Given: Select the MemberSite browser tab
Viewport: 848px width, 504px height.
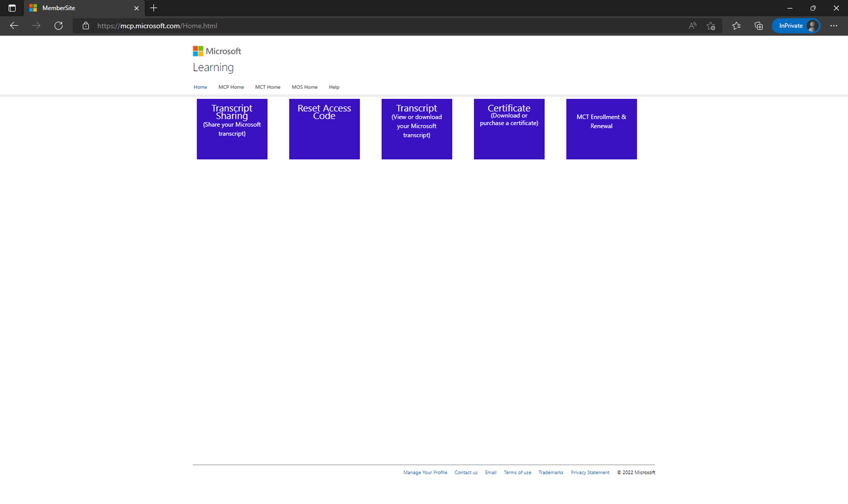Looking at the screenshot, I should pos(84,8).
